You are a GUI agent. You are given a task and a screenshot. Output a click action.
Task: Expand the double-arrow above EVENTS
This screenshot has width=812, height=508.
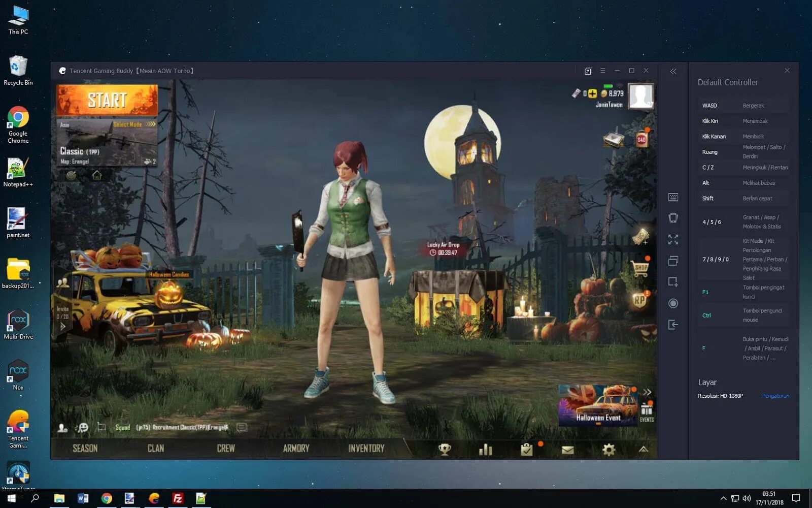coord(647,392)
